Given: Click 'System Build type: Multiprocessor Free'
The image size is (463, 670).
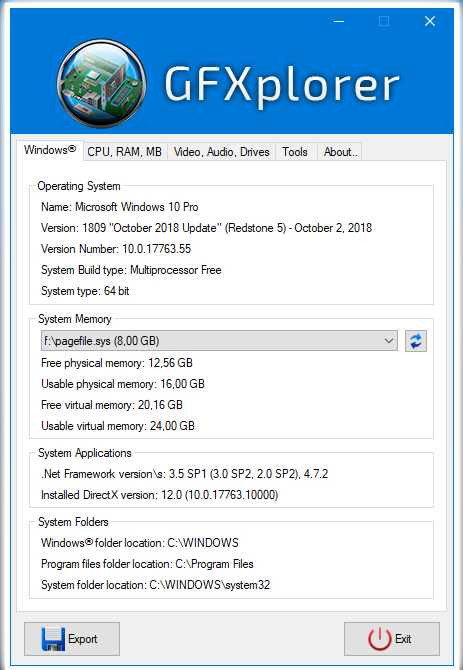Looking at the screenshot, I should tap(131, 270).
